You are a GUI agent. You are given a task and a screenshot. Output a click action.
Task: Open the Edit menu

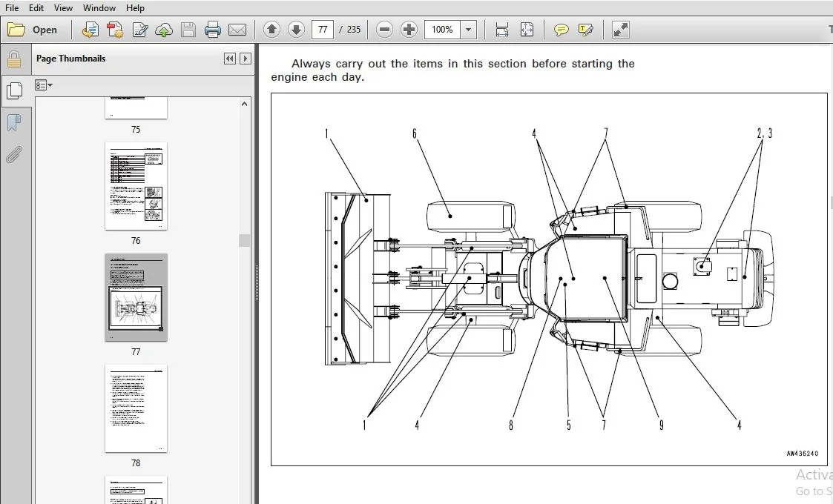click(x=36, y=8)
